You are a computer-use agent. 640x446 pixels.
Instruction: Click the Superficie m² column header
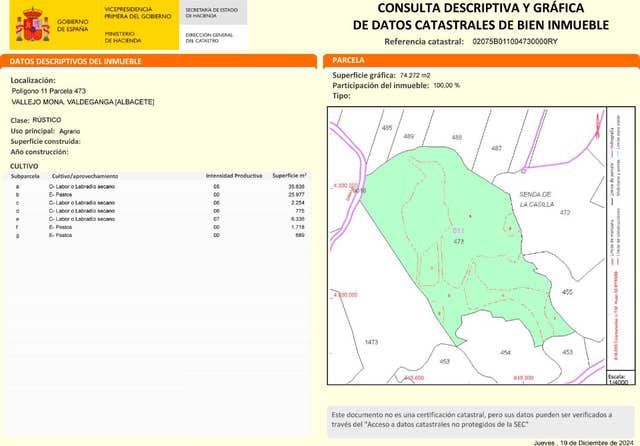point(289,174)
